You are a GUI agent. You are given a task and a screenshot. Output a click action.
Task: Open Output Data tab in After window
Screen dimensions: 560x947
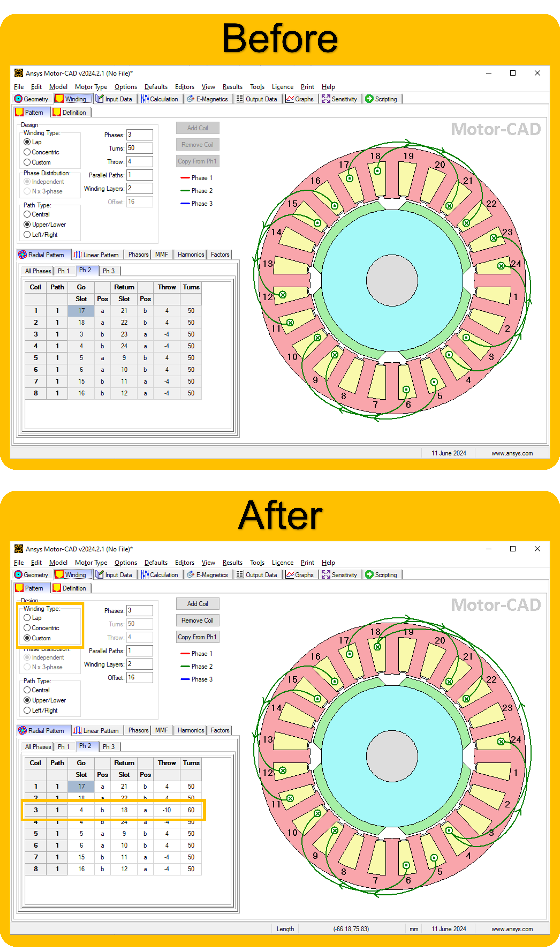pyautogui.click(x=257, y=575)
